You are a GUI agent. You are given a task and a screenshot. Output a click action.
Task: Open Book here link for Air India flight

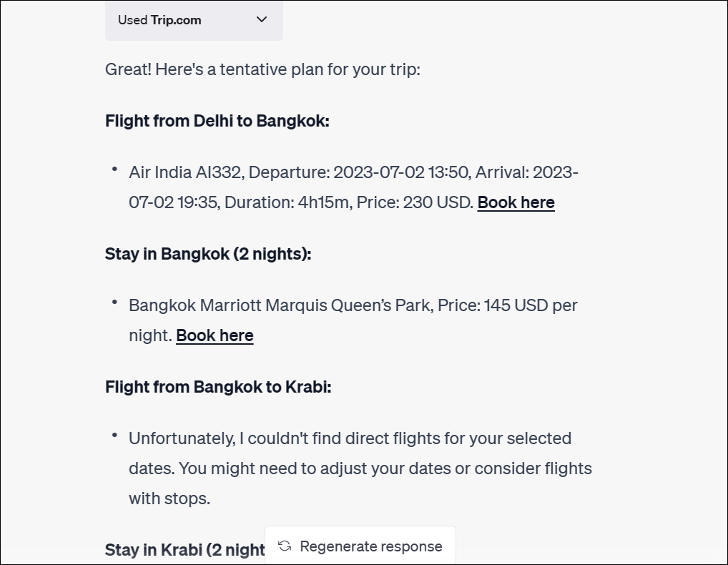pyautogui.click(x=516, y=202)
